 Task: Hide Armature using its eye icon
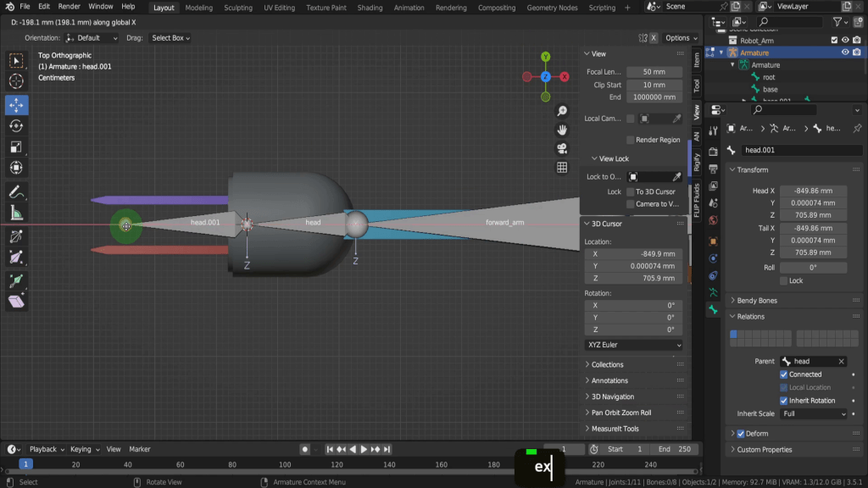click(x=844, y=53)
